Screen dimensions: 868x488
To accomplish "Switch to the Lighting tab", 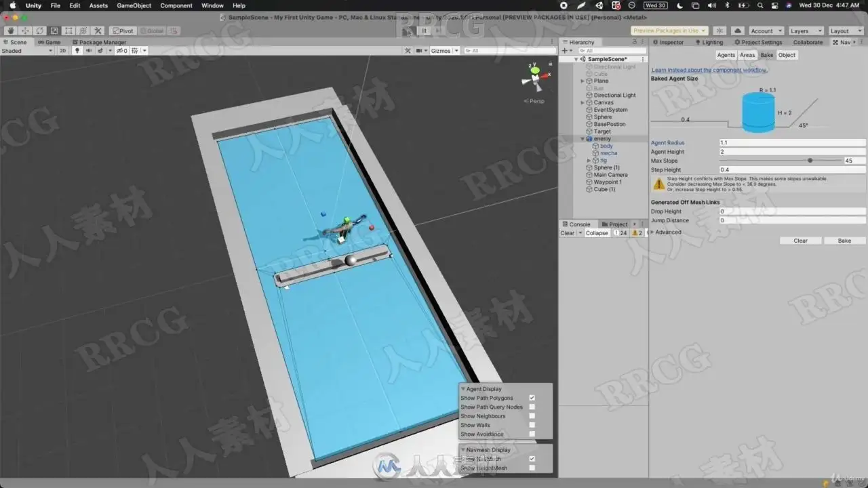I will click(708, 42).
